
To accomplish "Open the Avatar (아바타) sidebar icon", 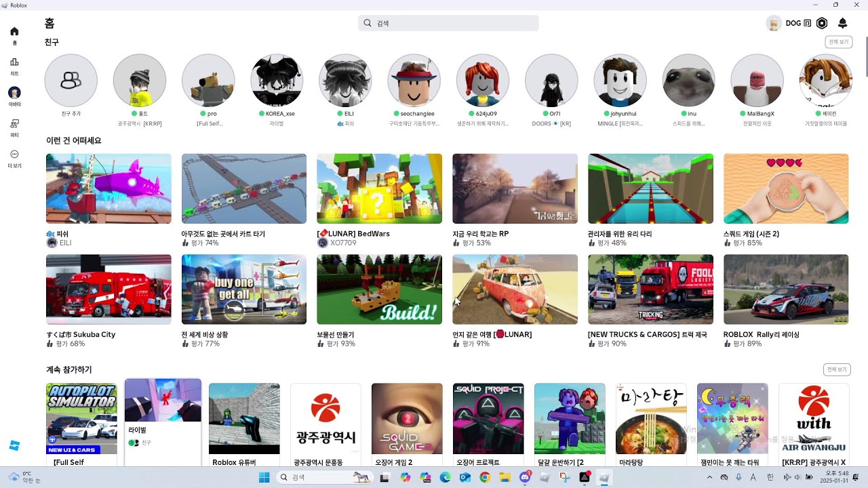I will (x=14, y=92).
